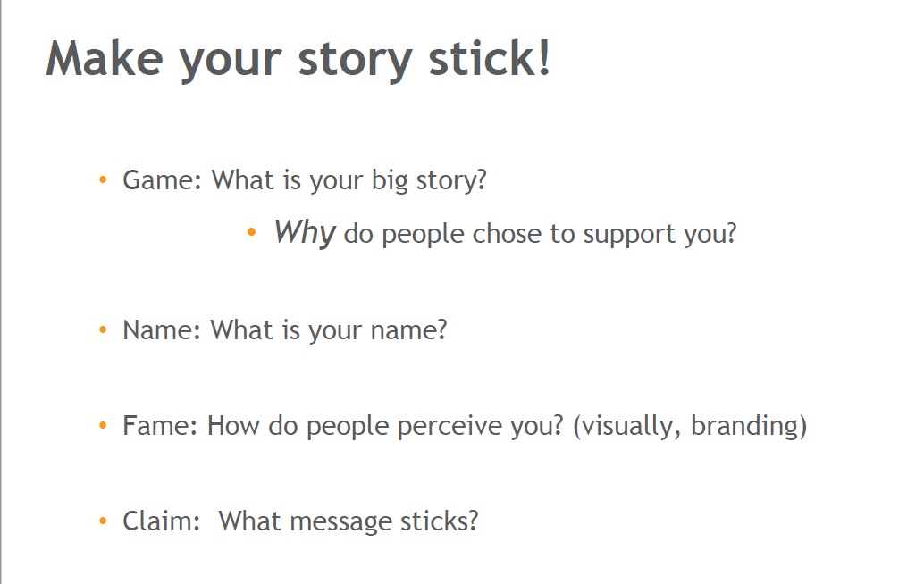Click the orange bullet before 'Name'
Image resolution: width=924 pixels, height=584 pixels.
click(x=103, y=330)
